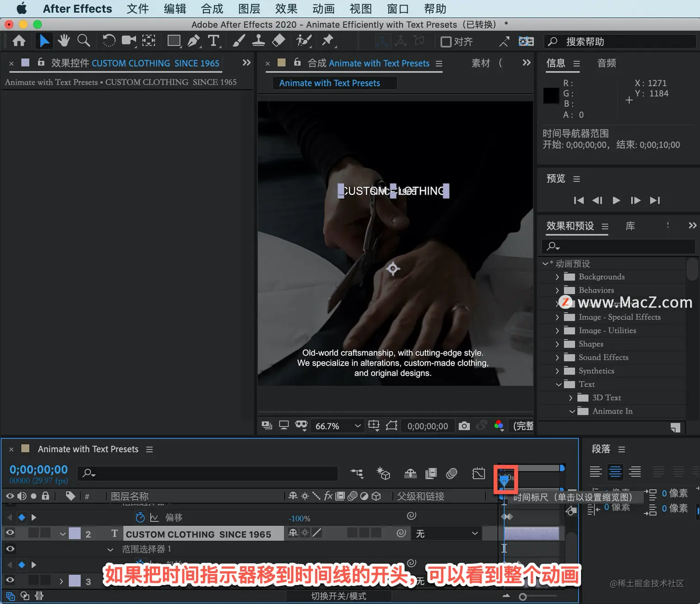Select the Pen tool

coord(194,41)
